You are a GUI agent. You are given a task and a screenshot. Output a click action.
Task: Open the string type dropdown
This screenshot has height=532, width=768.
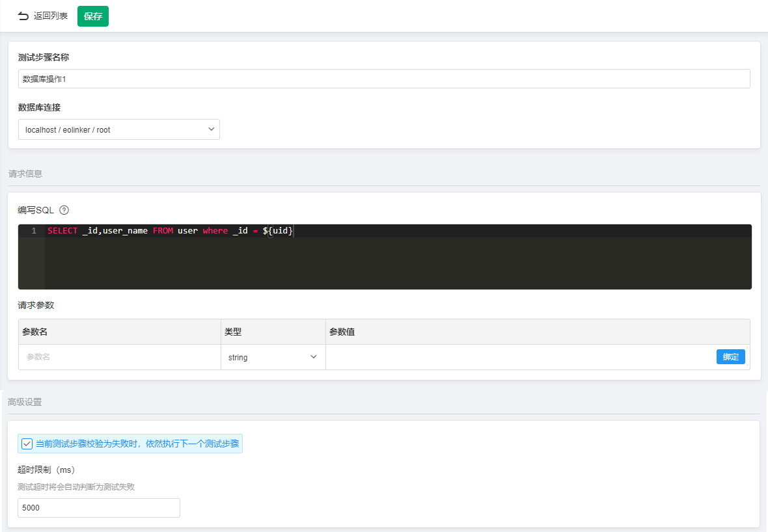273,357
